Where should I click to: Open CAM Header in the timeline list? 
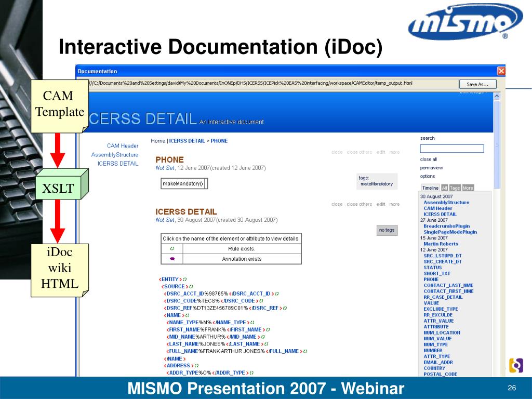point(437,208)
